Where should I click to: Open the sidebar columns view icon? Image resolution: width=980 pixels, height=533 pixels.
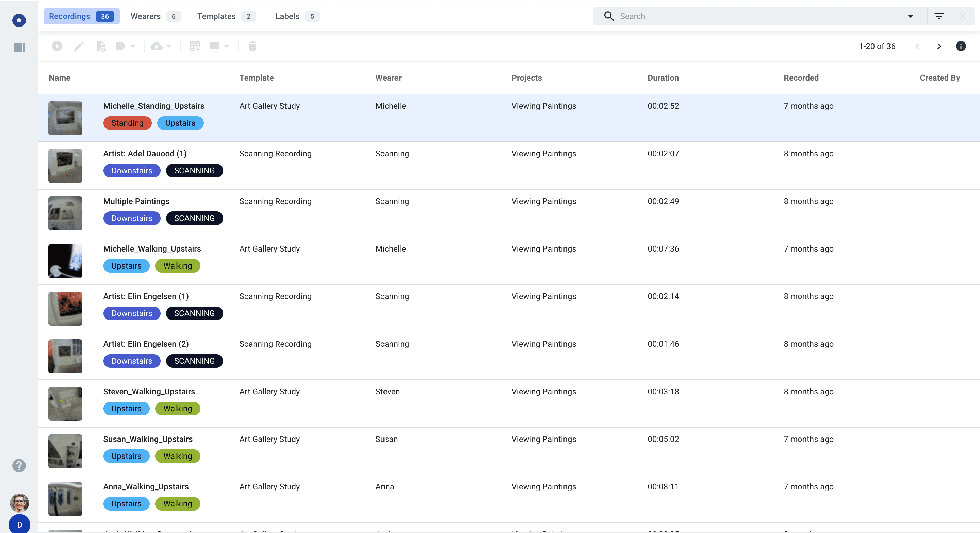pyautogui.click(x=19, y=47)
